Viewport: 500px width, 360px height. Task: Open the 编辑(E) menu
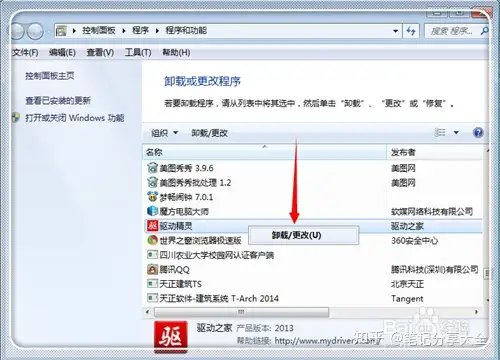click(62, 52)
